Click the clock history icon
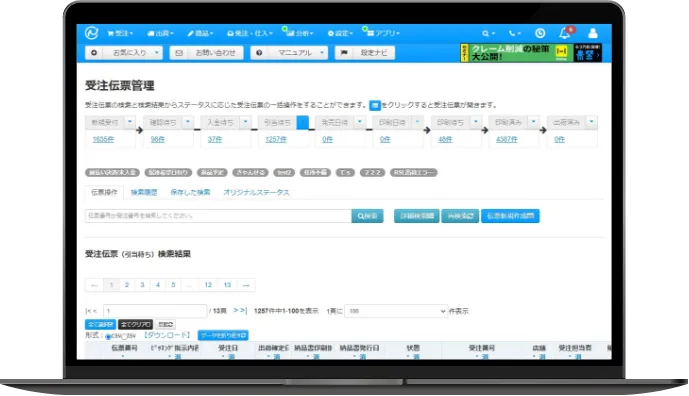689x396 pixels. tap(540, 33)
